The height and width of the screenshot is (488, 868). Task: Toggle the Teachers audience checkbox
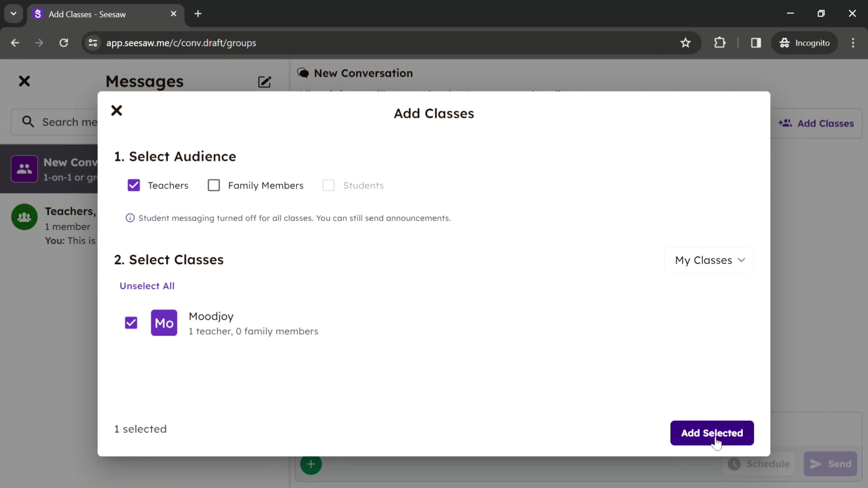click(x=134, y=185)
